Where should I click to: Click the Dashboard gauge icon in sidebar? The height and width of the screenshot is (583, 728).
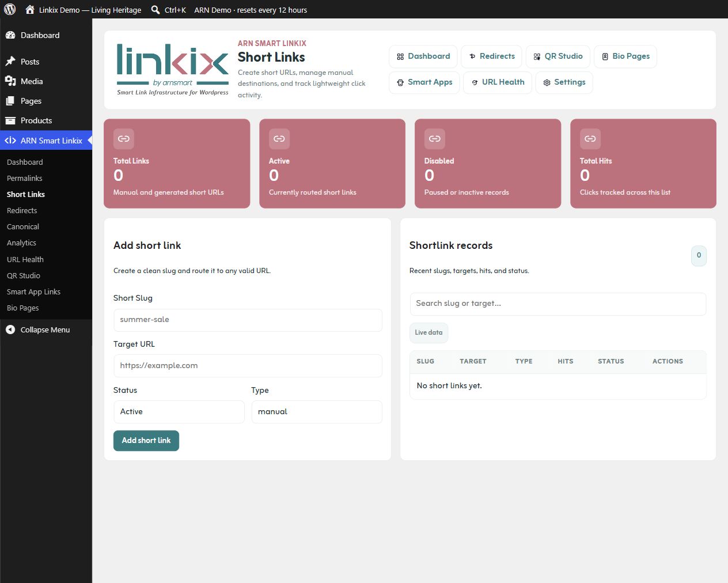[x=10, y=35]
